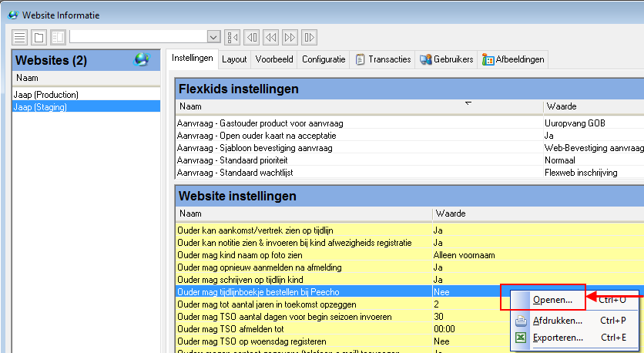Choose Exporteren... from the context menu
This screenshot has height=353, width=644.
point(558,338)
